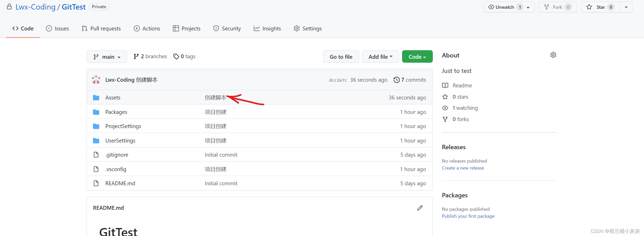Click the README.md file icon in list
This screenshot has height=236, width=644.
tap(96, 183)
